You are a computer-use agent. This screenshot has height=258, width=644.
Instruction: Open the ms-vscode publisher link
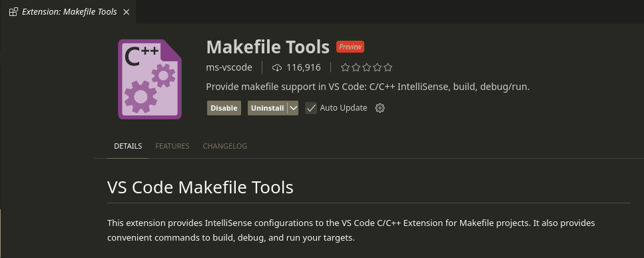tap(229, 67)
